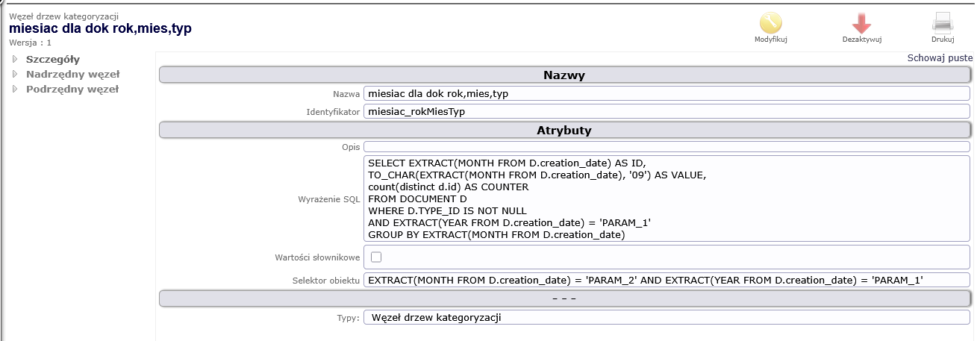The height and width of the screenshot is (341, 980).
Task: Click the Drukuj printer icon
Action: [943, 22]
